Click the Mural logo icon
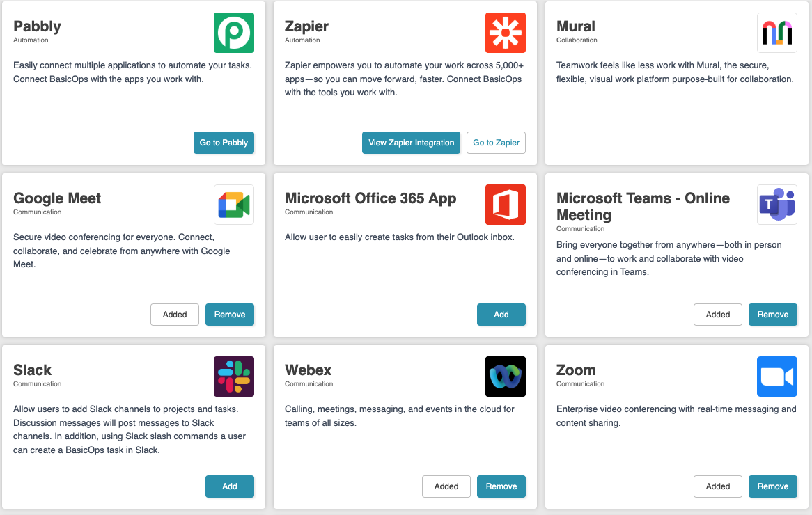812x515 pixels. [x=777, y=32]
